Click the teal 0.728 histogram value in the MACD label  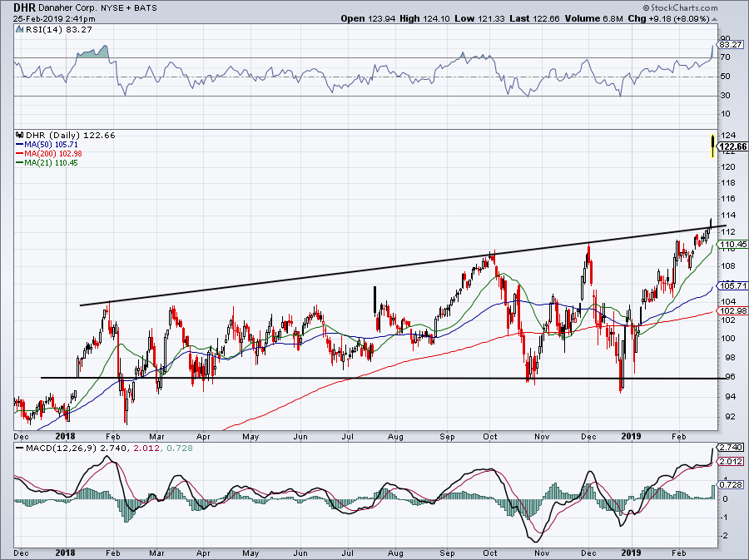[x=181, y=448]
